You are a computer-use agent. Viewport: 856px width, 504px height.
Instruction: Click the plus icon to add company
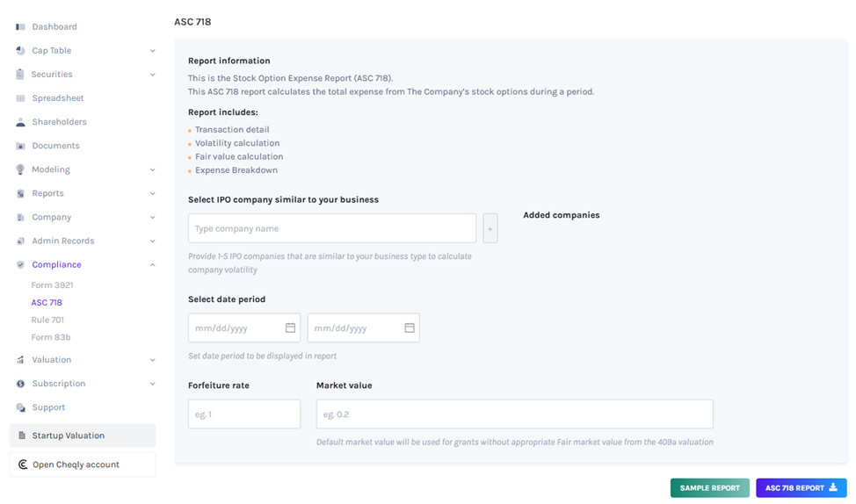click(490, 228)
